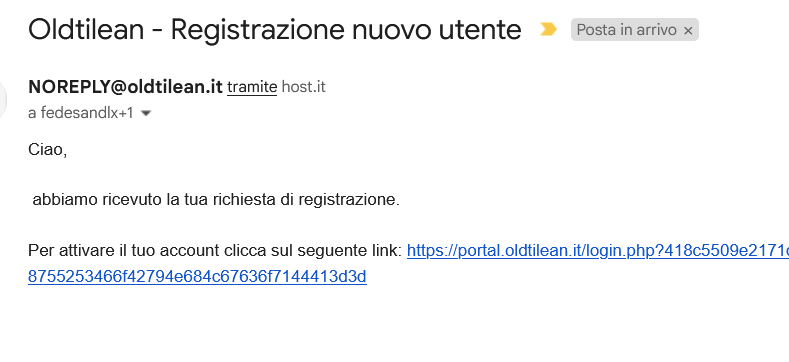Click recipient text a fedesandlx+1
The height and width of the screenshot is (362, 789).
pyautogui.click(x=81, y=113)
